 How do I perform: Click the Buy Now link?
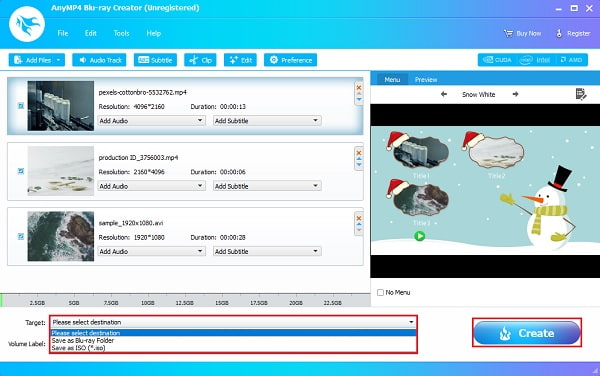coord(522,34)
